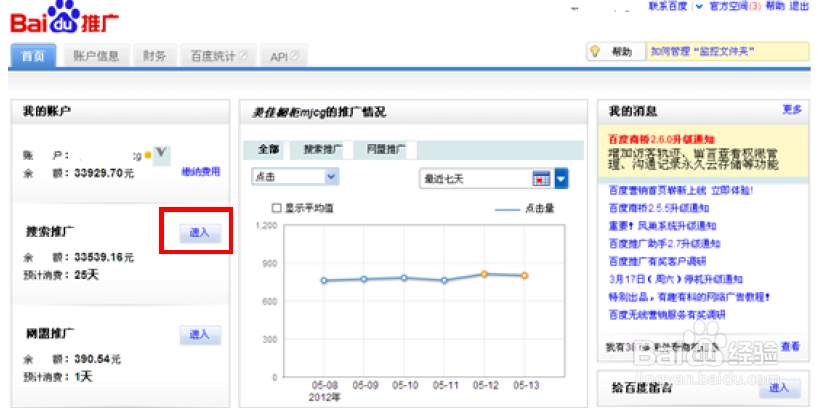The image size is (825, 408).
Task: Open the calendar date picker icon
Action: pyautogui.click(x=540, y=179)
